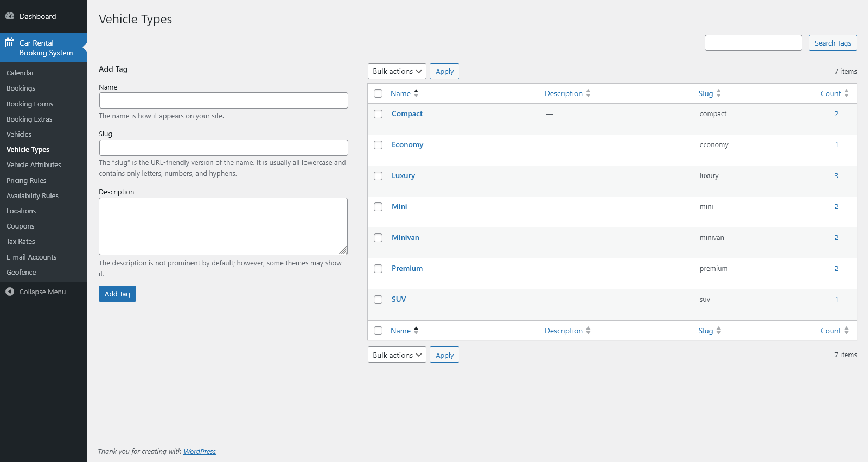The height and width of the screenshot is (462, 868).
Task: Open Pricing Rules in the sidebar
Action: coord(26,180)
